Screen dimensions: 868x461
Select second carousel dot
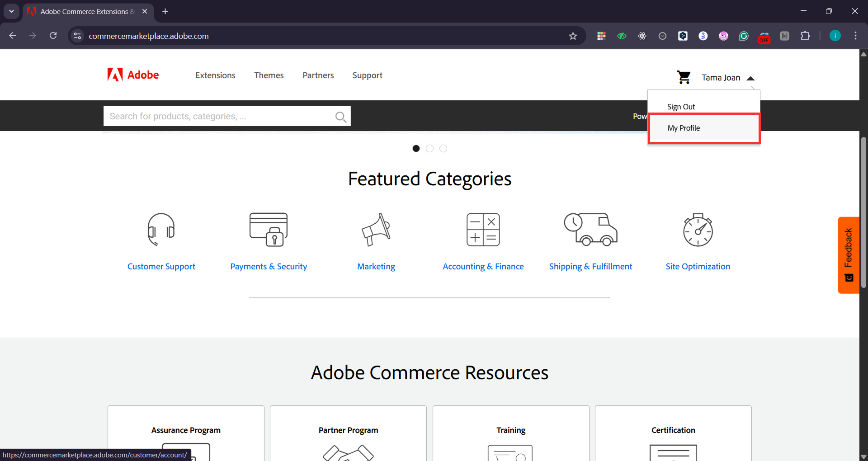[x=429, y=148]
